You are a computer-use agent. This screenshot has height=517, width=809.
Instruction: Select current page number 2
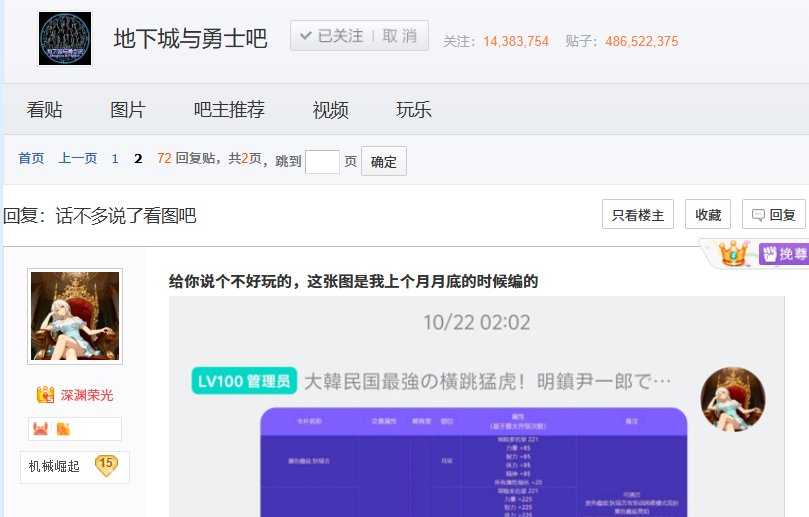point(138,159)
